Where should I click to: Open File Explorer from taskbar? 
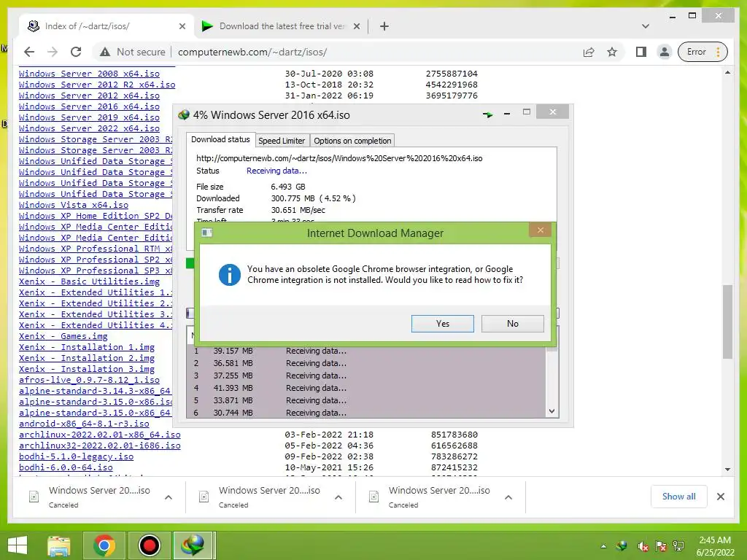[x=59, y=545]
